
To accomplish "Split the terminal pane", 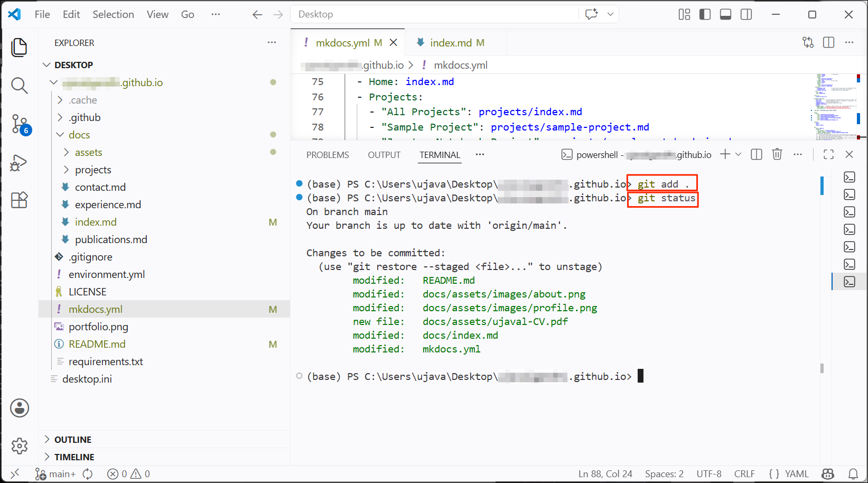I will pyautogui.click(x=757, y=154).
